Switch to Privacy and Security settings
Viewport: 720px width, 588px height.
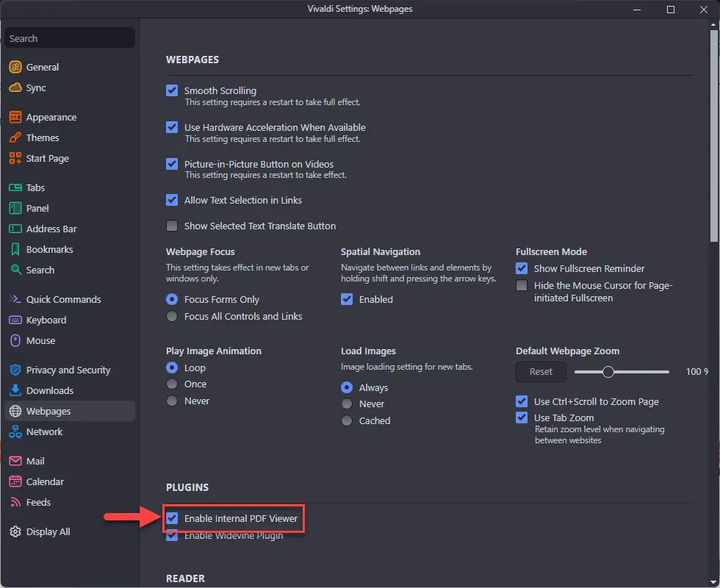(x=70, y=370)
